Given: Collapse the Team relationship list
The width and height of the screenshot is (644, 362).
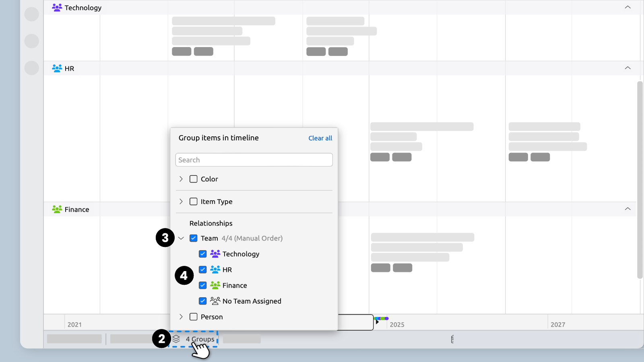Looking at the screenshot, I should [181, 238].
